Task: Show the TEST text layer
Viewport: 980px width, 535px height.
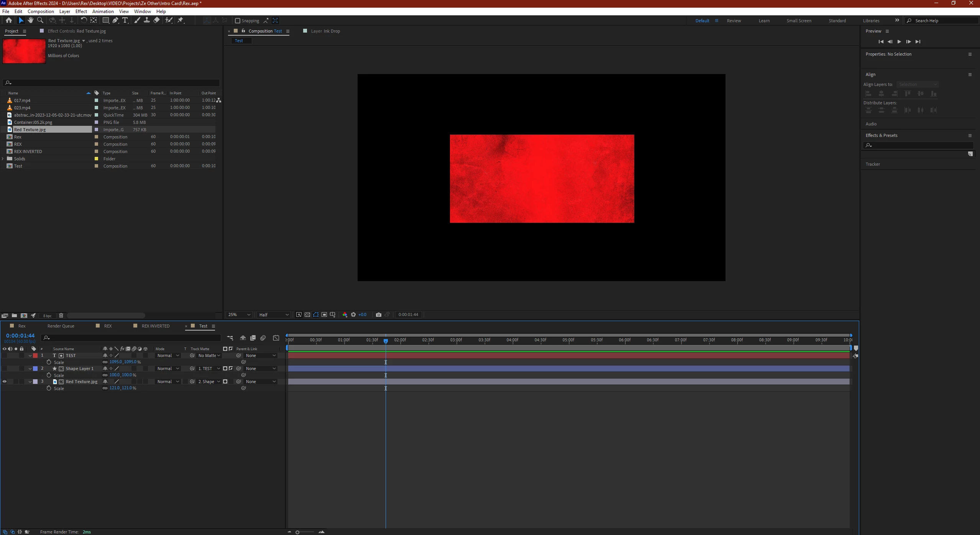Action: pyautogui.click(x=4, y=356)
